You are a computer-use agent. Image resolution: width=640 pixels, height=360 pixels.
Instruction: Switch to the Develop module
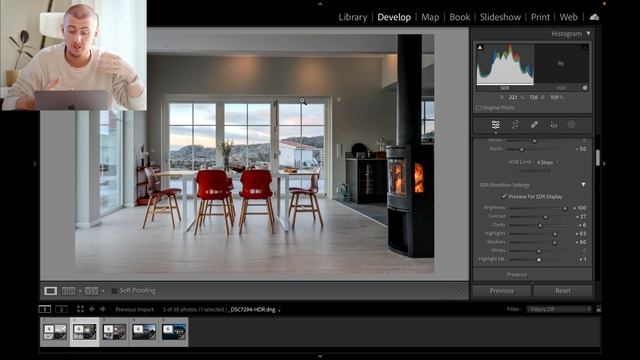pos(394,17)
